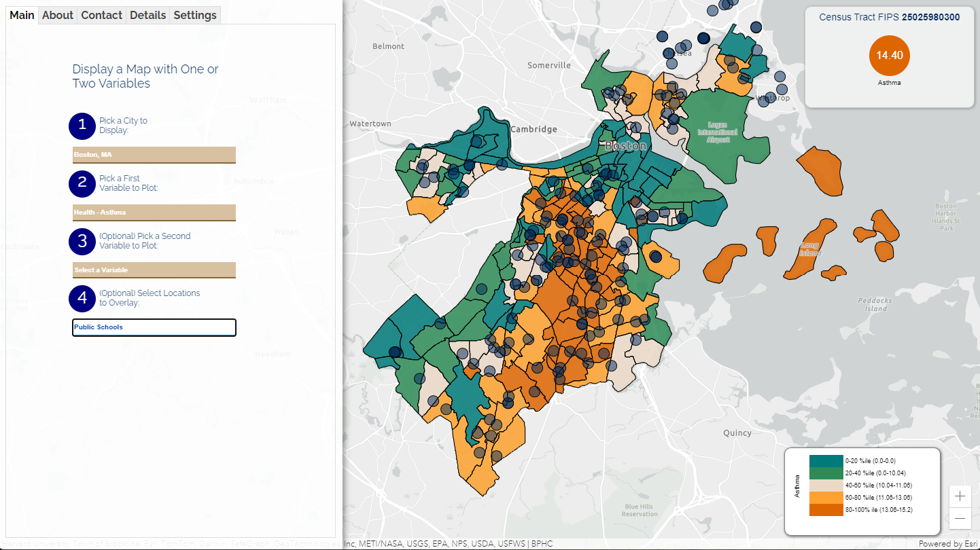Go to the Details tab
This screenshot has height=550, width=980.
click(148, 15)
